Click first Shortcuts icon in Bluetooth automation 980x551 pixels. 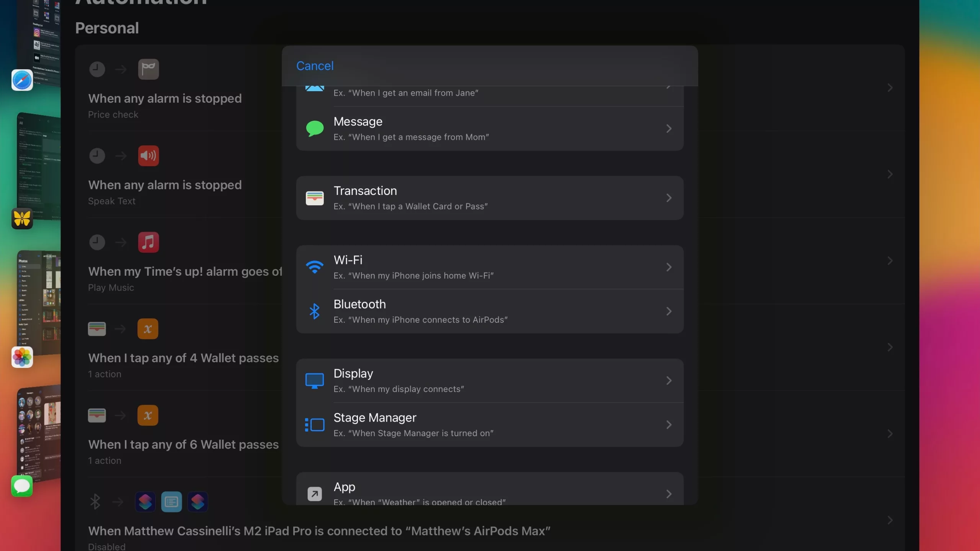145,502
